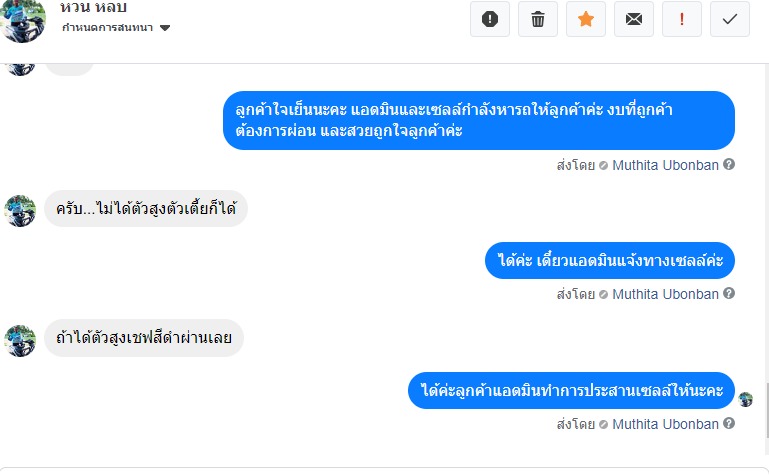Open the หวน หลบ profile picture in header
Viewport: 769px width, 476px height.
24,20
